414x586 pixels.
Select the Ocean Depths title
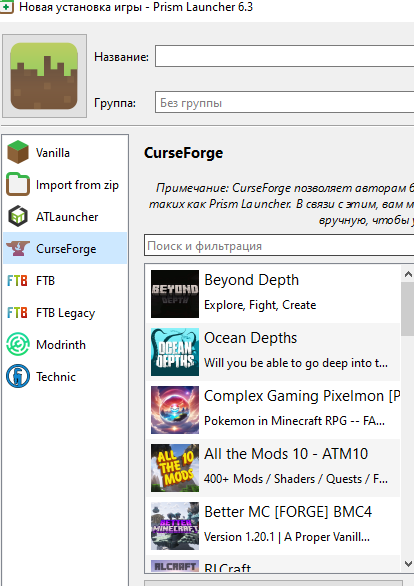pos(250,338)
